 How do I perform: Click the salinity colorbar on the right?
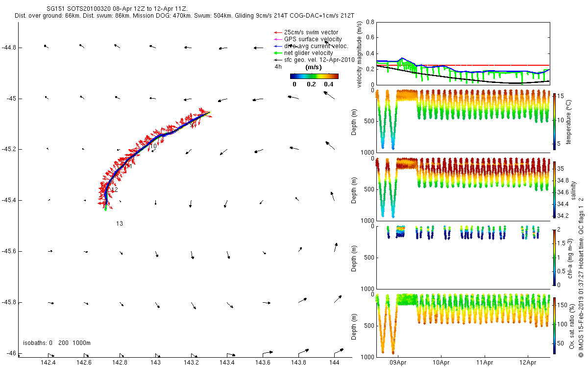click(554, 190)
